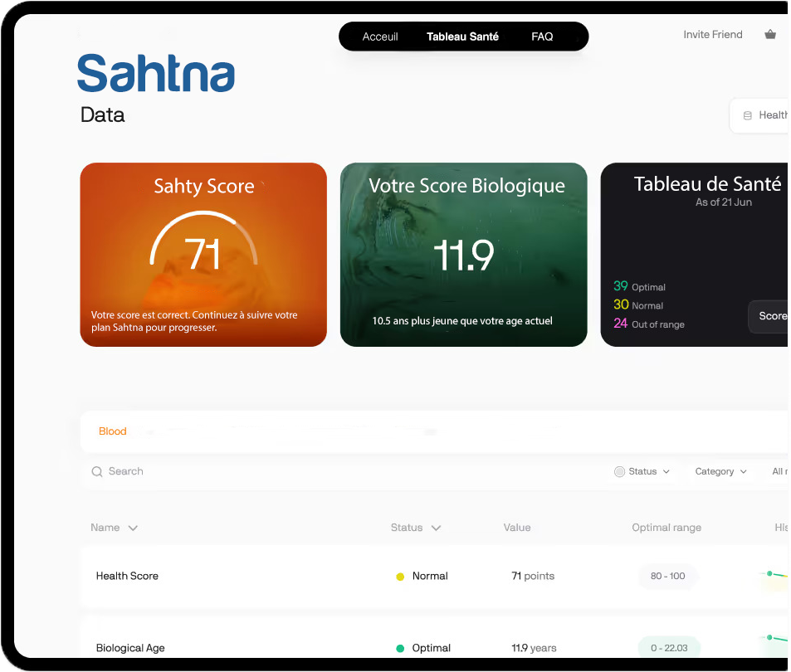The image size is (791, 672).
Task: Click the 11.9 years value
Action: coord(534,648)
